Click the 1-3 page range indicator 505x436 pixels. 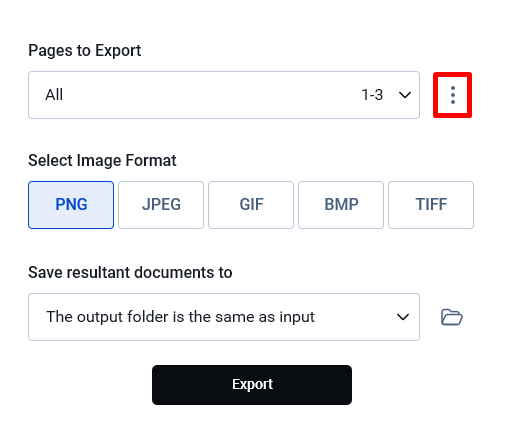[x=372, y=95]
